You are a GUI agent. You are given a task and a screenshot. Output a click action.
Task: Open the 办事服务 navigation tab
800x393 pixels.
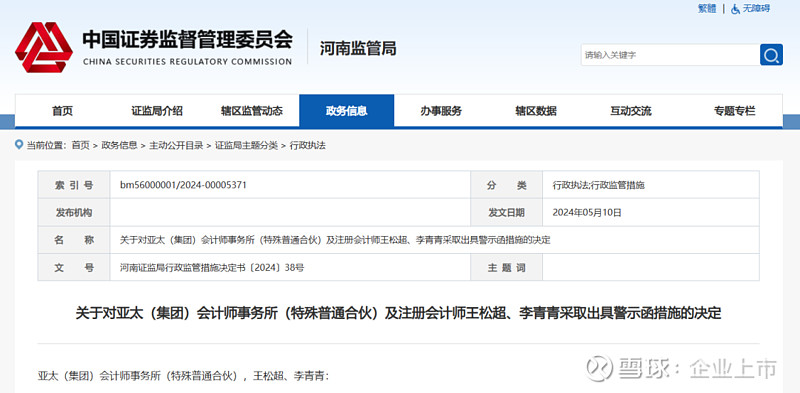(441, 111)
